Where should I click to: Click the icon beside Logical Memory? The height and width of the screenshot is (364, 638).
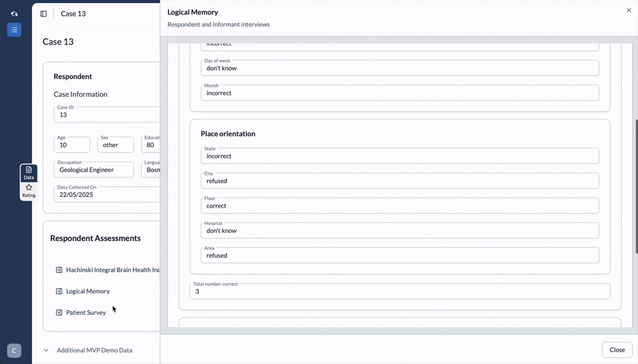pyautogui.click(x=59, y=291)
